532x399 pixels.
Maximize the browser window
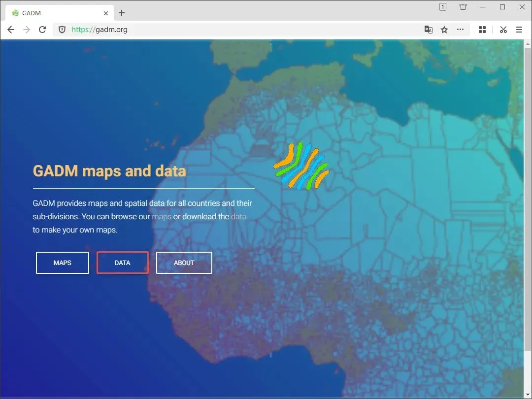502,7
